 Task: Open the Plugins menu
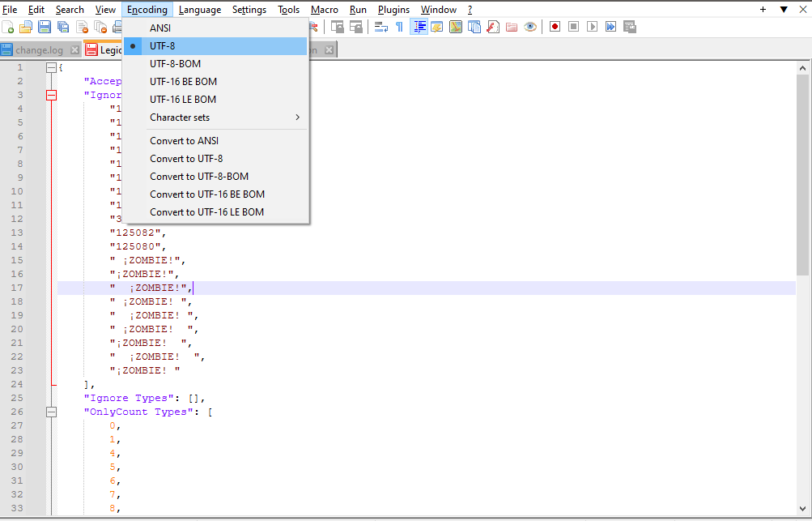pyautogui.click(x=393, y=10)
